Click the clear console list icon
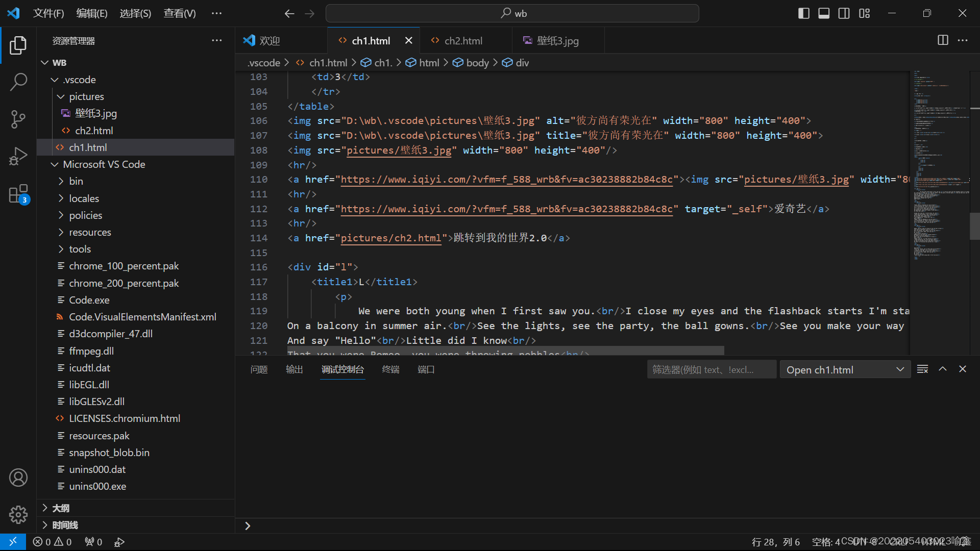Screen dimensions: 980x551 click(922, 369)
